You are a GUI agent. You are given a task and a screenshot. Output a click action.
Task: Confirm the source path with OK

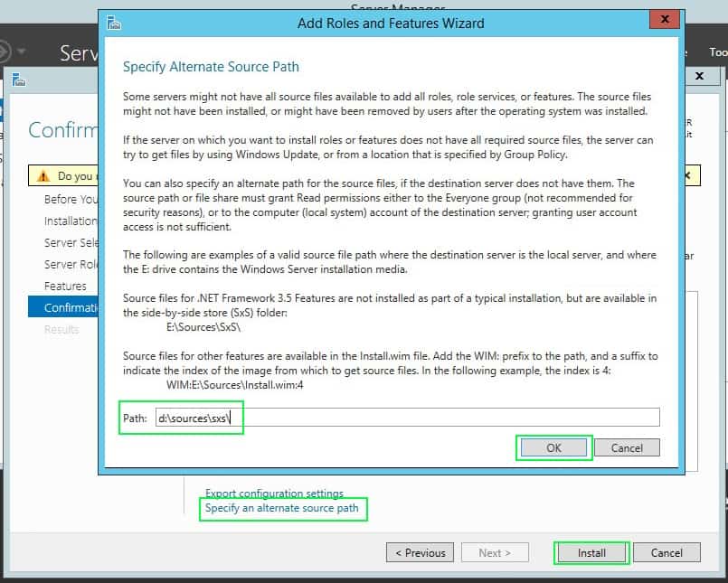(x=553, y=447)
